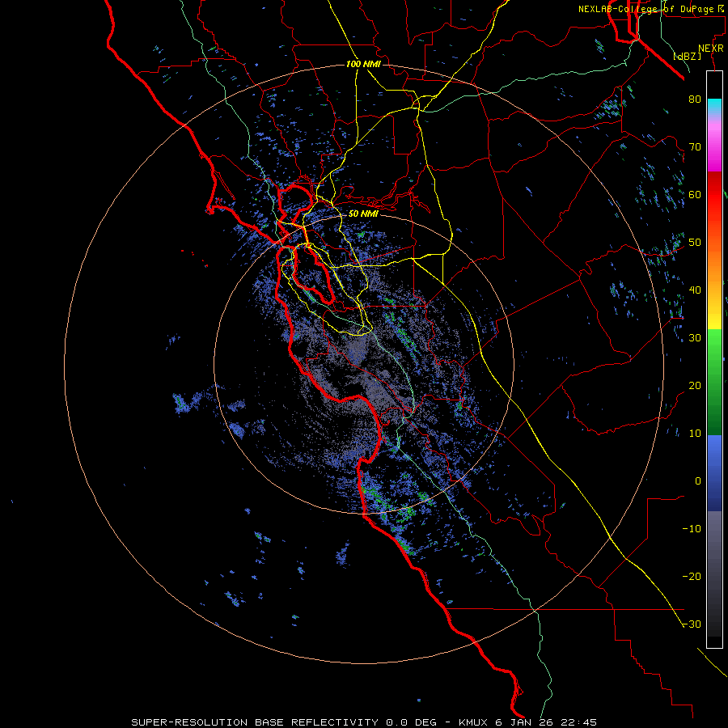Click the -10 value on the dBZ scale
Image resolution: width=728 pixels, height=728 pixels.
pyautogui.click(x=692, y=529)
